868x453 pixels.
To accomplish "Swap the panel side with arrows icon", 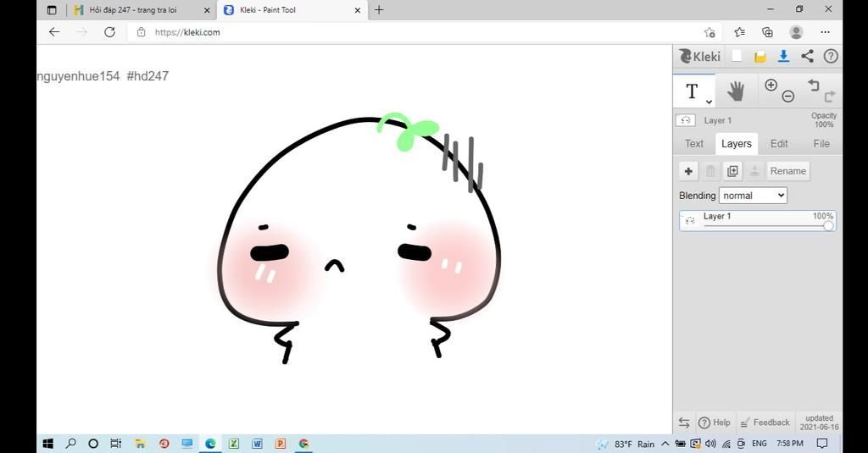I will click(x=684, y=423).
